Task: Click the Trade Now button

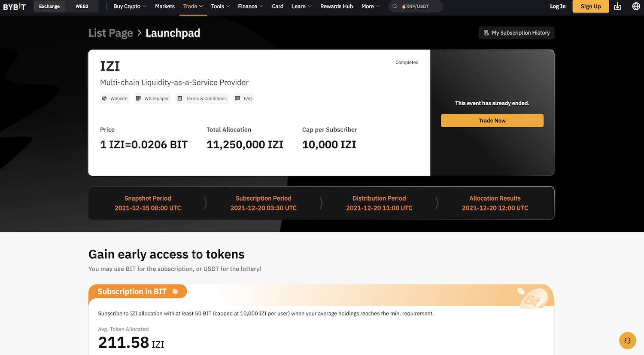Action: point(492,120)
